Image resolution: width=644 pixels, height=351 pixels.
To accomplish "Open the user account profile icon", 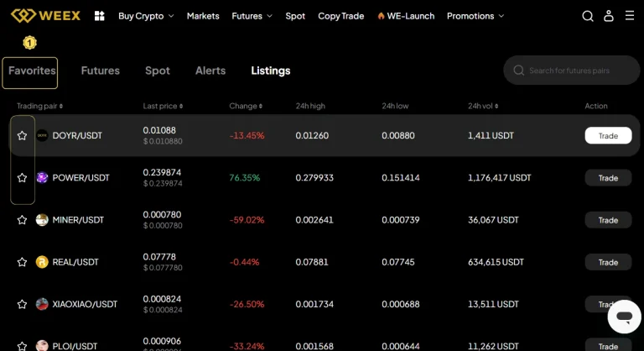I will pyautogui.click(x=609, y=16).
